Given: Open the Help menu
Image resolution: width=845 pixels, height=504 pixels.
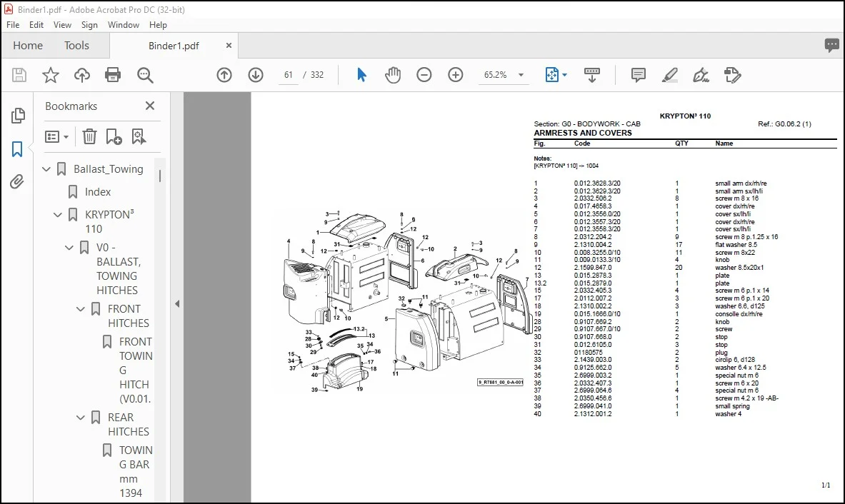Looking at the screenshot, I should point(158,25).
